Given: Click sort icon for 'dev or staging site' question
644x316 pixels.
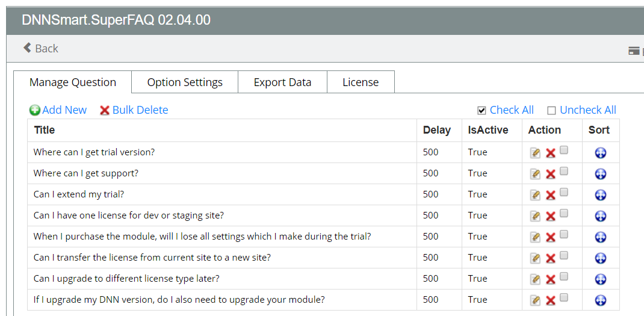Looking at the screenshot, I should 601,216.
